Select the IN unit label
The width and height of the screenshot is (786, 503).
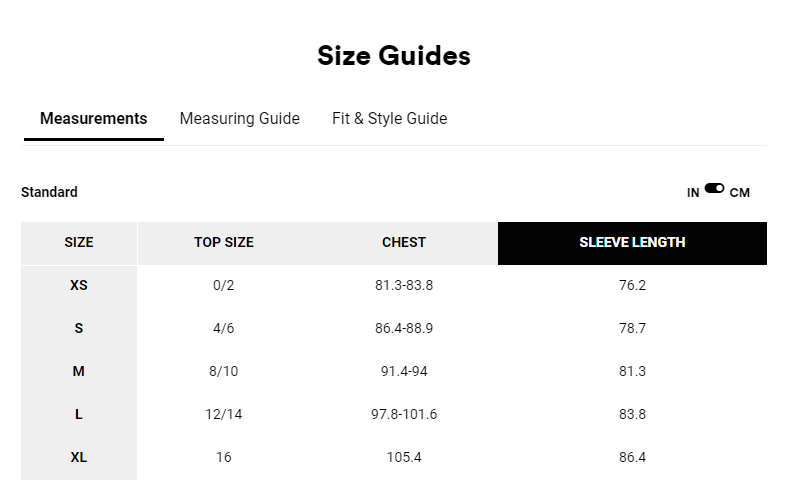[x=693, y=193]
